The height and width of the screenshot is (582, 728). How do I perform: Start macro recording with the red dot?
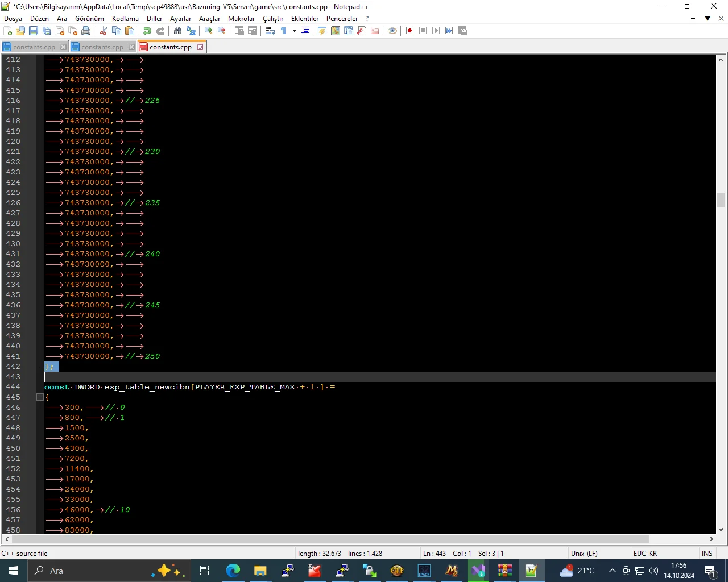pyautogui.click(x=409, y=31)
